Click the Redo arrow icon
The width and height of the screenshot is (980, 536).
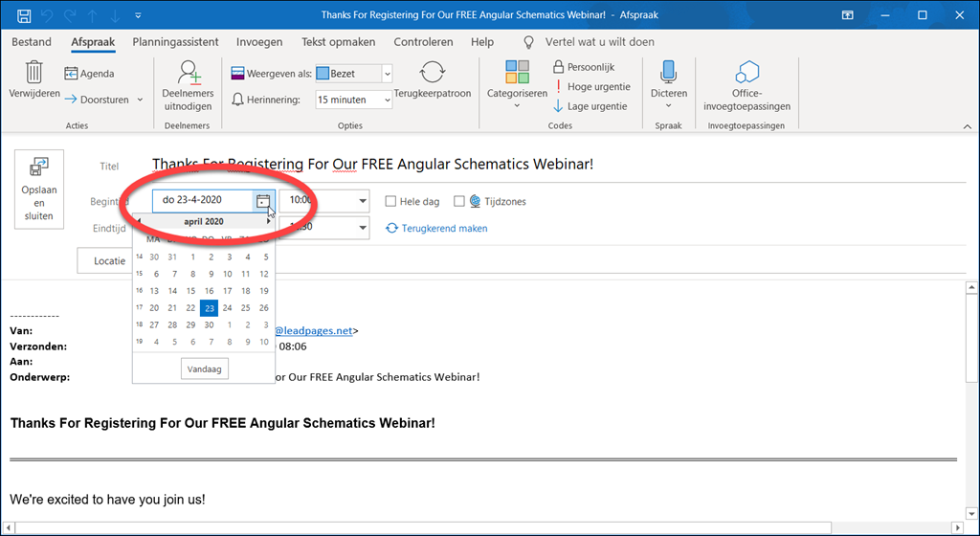point(70,15)
